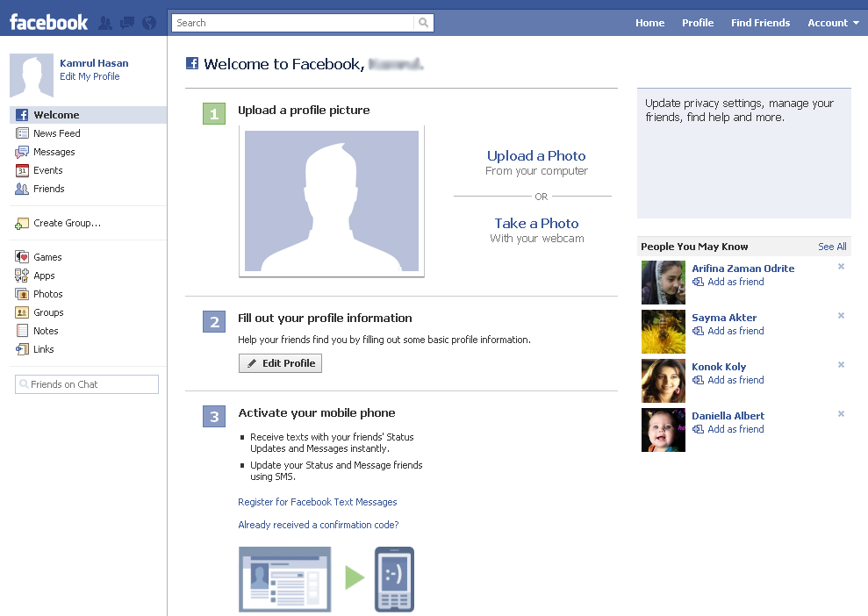Click add-friend icon beside Sayma Akter

(698, 331)
